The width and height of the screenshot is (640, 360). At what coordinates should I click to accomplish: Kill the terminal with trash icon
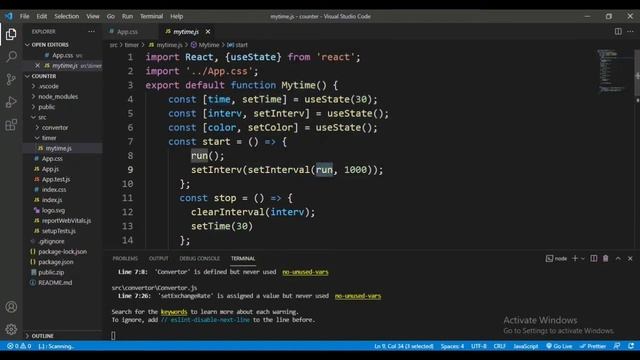pyautogui.click(x=605, y=258)
